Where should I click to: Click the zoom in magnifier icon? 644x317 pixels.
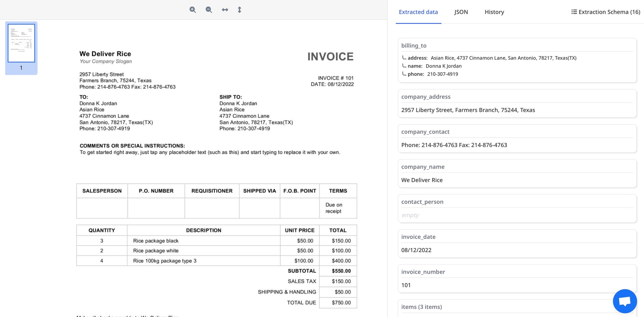[x=193, y=10]
